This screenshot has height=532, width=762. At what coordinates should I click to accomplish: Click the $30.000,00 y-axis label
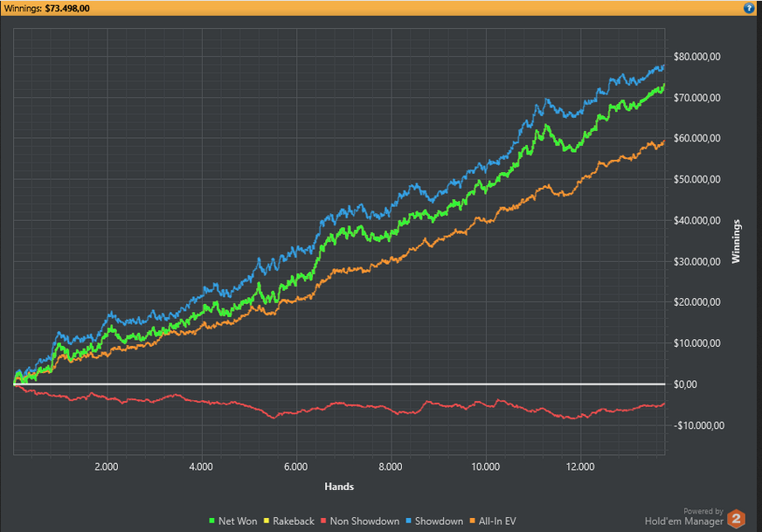[x=696, y=261]
